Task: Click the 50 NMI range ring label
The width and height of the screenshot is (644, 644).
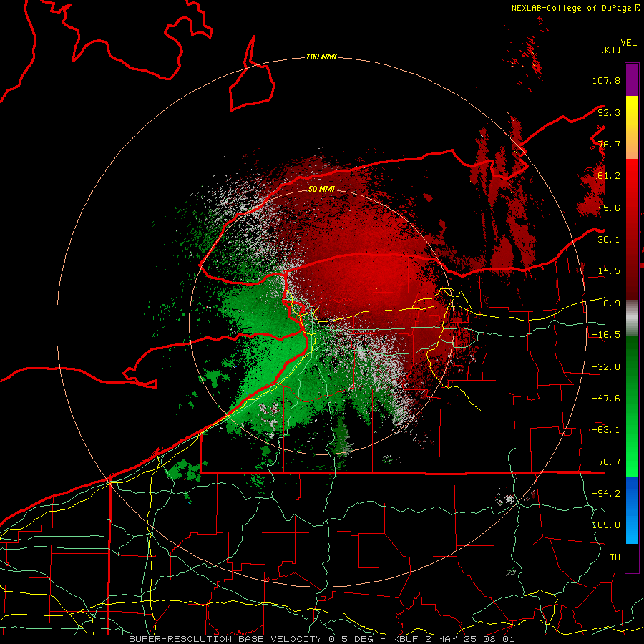Action: click(321, 189)
